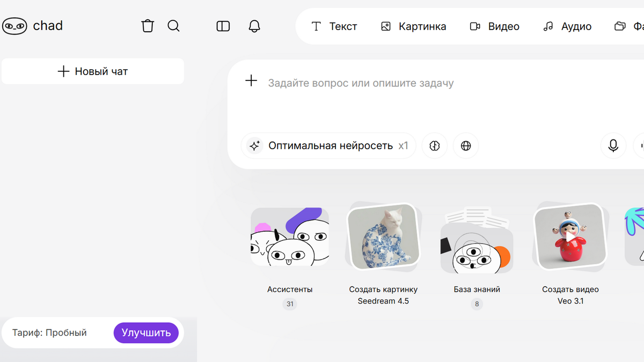Click the purple Улучшить button
Screen dimensions: 644x362
[145, 333]
